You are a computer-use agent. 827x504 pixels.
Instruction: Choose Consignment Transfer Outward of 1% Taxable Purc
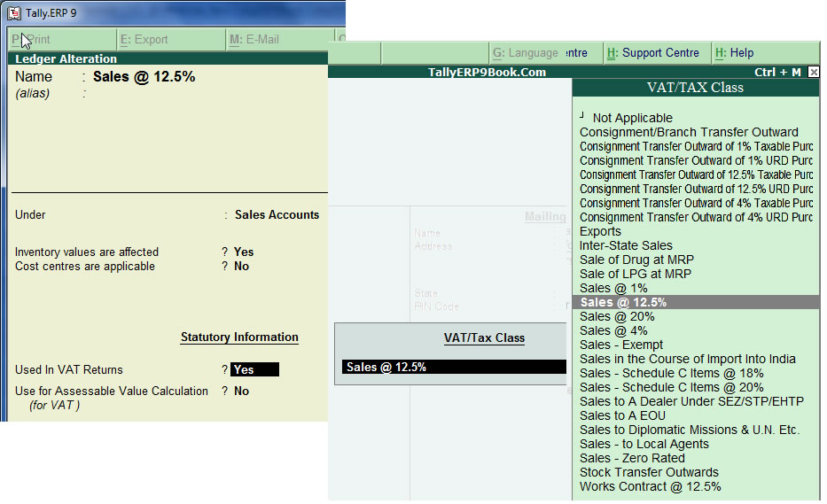pos(696,146)
